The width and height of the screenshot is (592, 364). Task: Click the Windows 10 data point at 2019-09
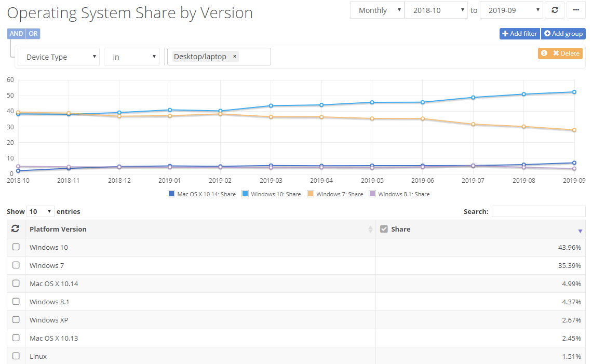[574, 92]
